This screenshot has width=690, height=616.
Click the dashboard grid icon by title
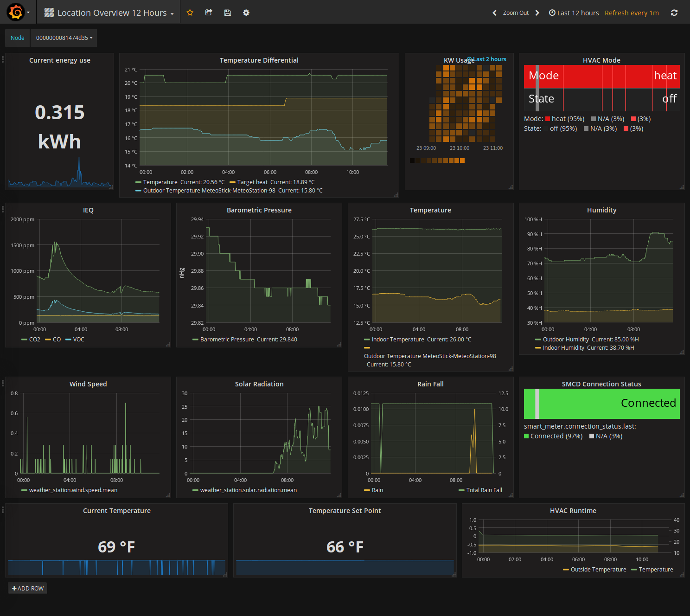pyautogui.click(x=49, y=13)
